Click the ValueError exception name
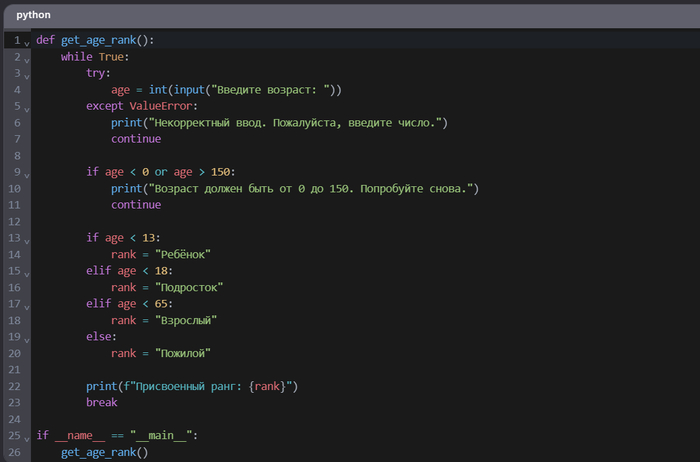 [163, 106]
